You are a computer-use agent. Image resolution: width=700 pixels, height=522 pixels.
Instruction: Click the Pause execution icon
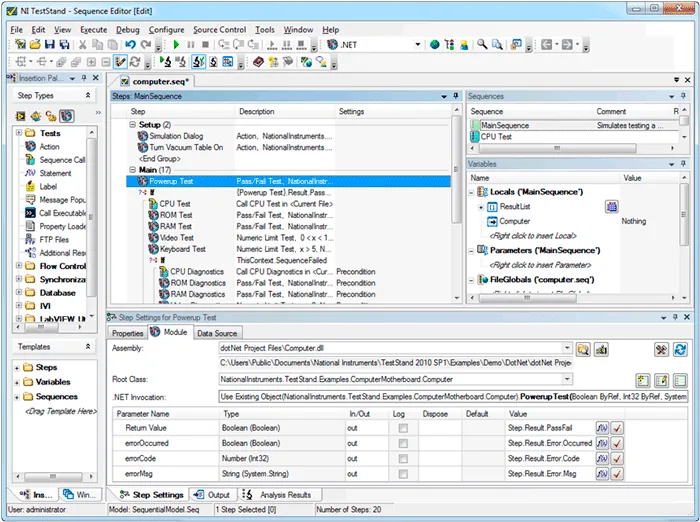[191, 45]
